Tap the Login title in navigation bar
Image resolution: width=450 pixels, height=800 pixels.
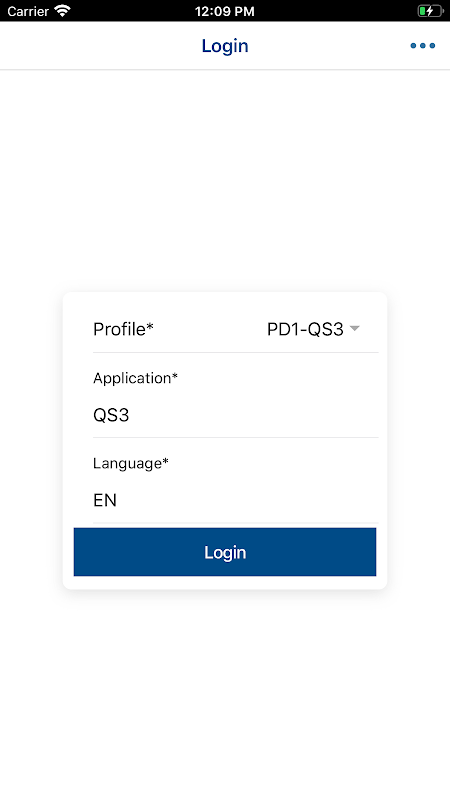tap(225, 46)
